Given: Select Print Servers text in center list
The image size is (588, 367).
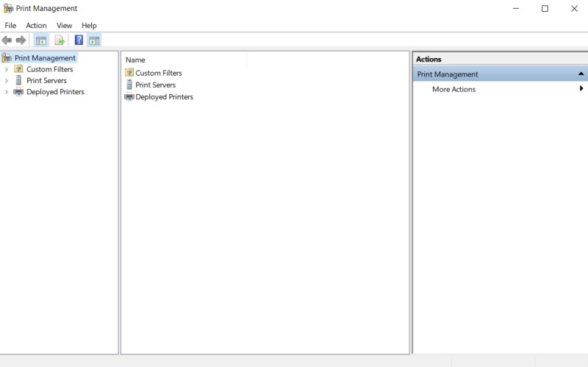Looking at the screenshot, I should (155, 85).
